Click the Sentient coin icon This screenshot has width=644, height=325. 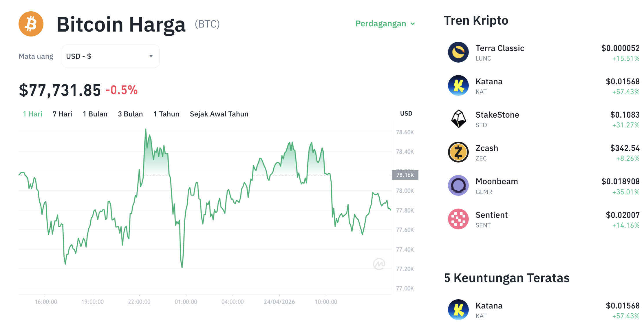point(458,219)
